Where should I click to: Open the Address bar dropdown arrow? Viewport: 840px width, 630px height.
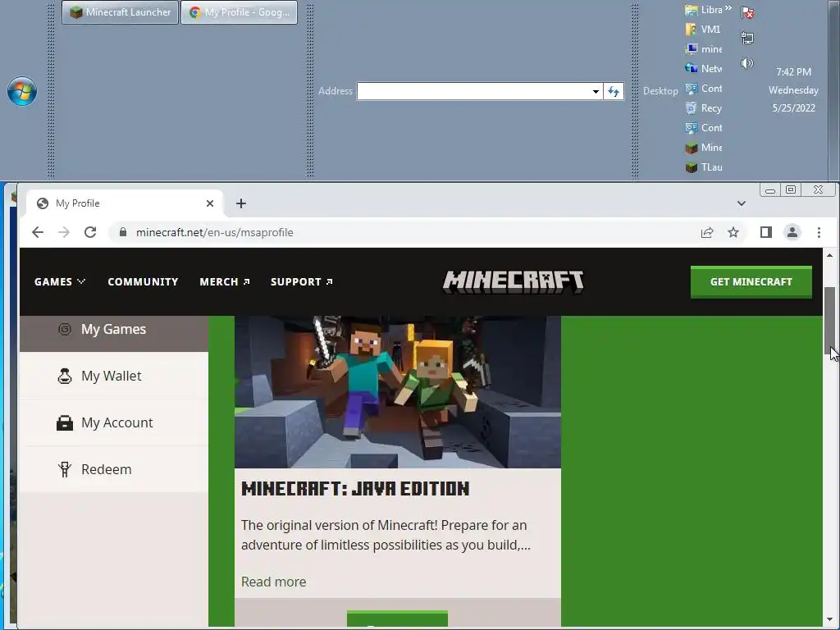tap(596, 92)
